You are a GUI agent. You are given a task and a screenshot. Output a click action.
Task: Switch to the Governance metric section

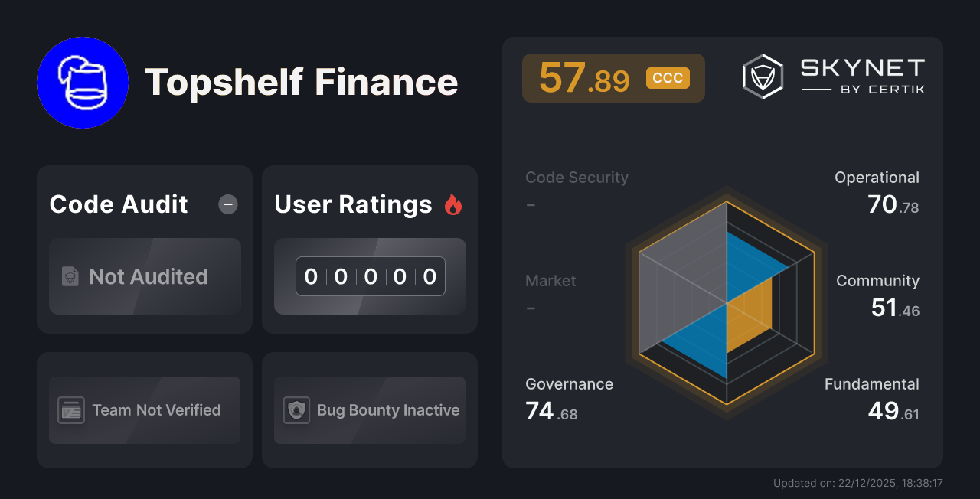click(568, 383)
